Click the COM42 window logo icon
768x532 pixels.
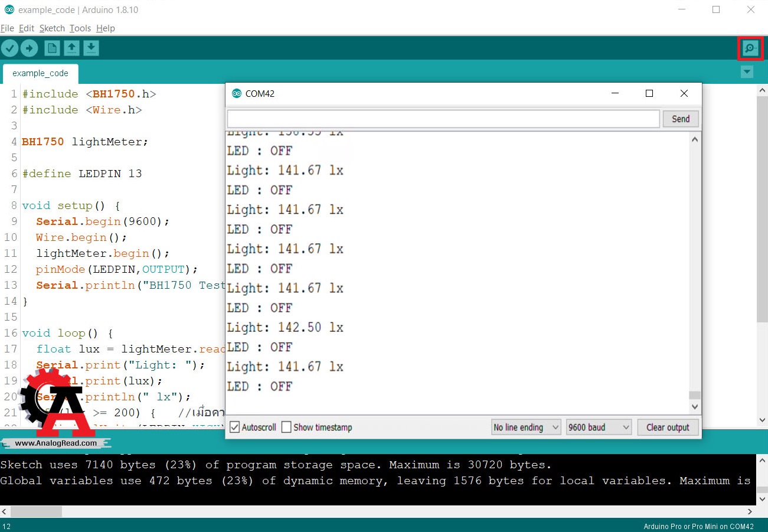237,93
